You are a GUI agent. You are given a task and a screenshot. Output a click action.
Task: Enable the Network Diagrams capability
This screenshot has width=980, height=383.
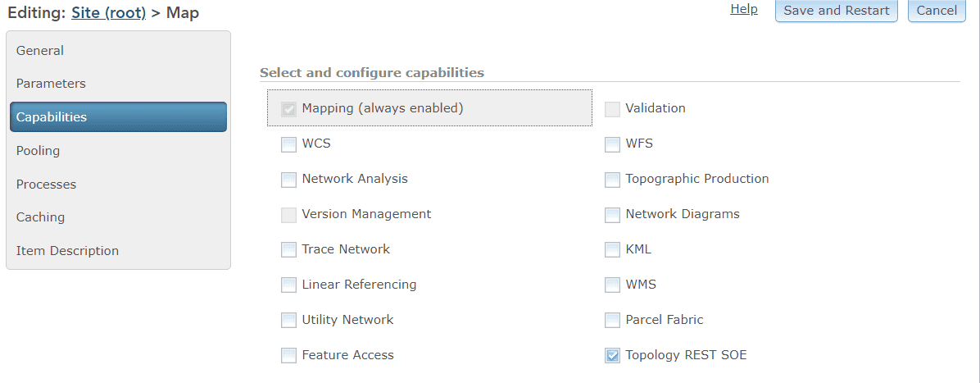pyautogui.click(x=612, y=215)
